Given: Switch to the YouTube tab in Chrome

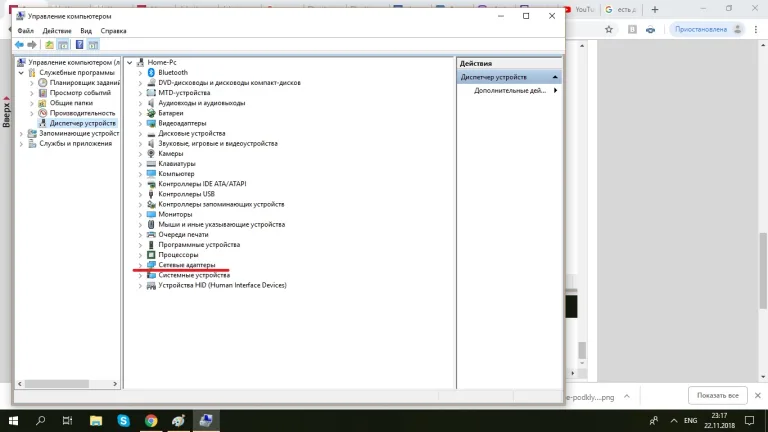Looking at the screenshot, I should tap(580, 9).
